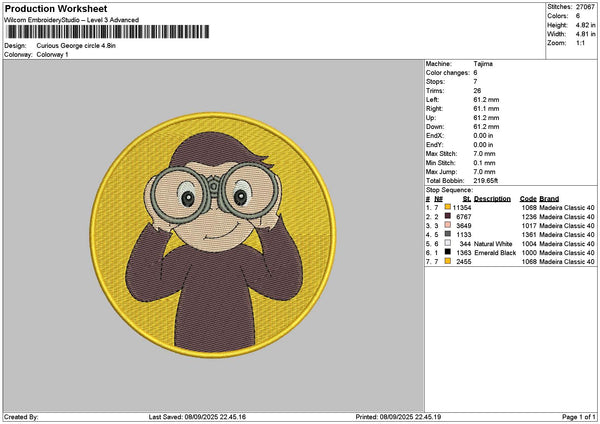This screenshot has height=424, width=600.
Task: Click the 'N#' column header
Action: click(x=439, y=199)
